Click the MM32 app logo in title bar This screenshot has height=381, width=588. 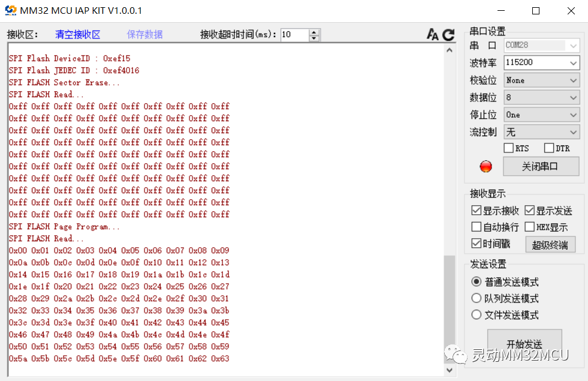(11, 11)
